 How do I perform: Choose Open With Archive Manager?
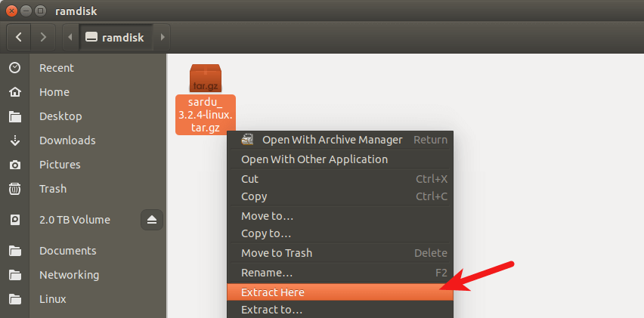(340, 140)
